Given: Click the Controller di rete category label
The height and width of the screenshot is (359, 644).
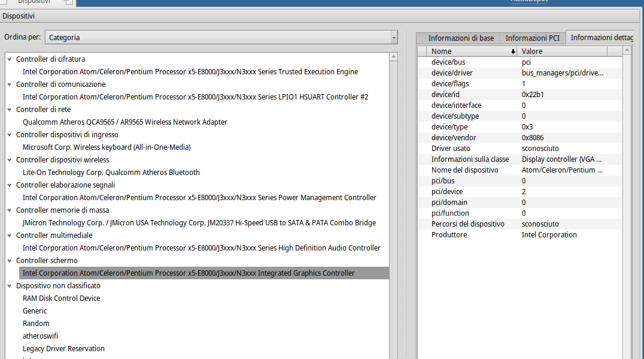Looking at the screenshot, I should coord(43,110).
